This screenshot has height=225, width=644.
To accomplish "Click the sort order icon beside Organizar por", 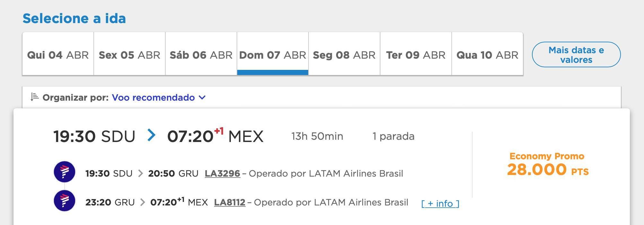I will 34,97.
